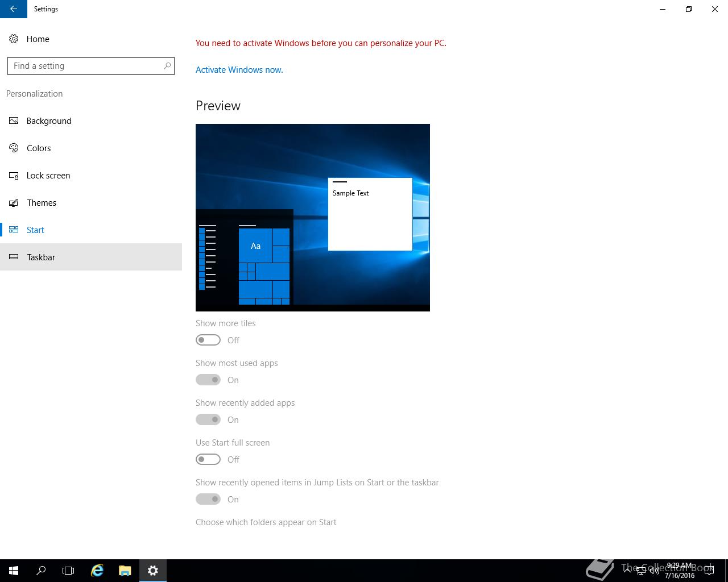Image resolution: width=728 pixels, height=582 pixels.
Task: Open File Explorer from the taskbar
Action: 125,571
